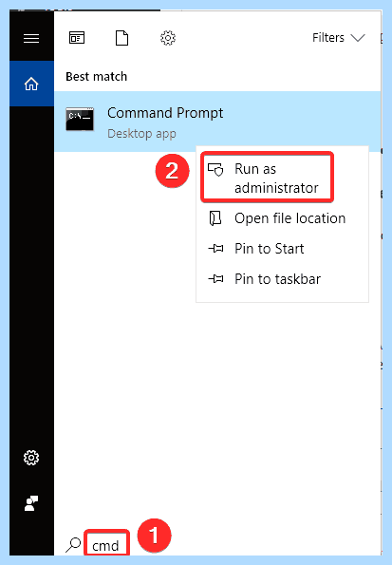Select the Home icon in the sidebar
This screenshot has height=565, width=392.
(x=31, y=84)
